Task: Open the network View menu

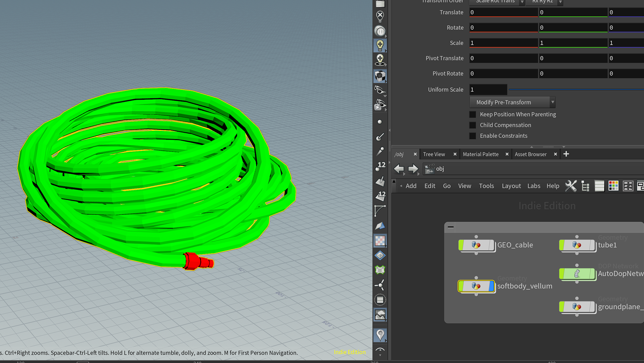Action: point(464,186)
